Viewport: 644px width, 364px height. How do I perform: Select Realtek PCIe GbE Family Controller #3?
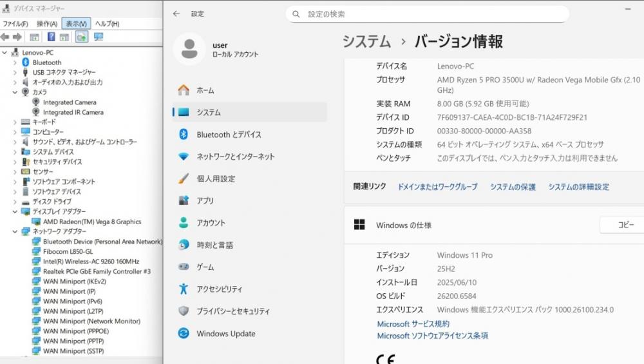click(x=97, y=271)
